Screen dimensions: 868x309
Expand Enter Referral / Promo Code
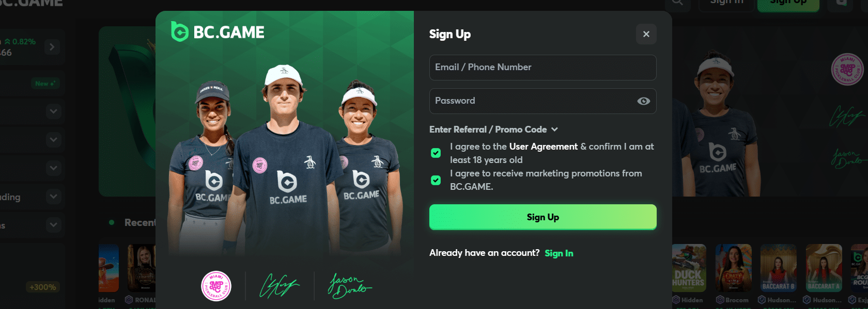[x=493, y=129]
